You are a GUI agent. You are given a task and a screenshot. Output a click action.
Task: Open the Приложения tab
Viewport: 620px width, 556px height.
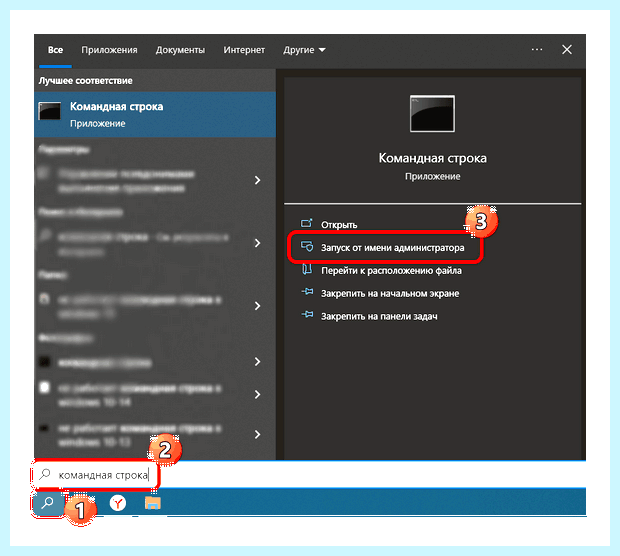[110, 50]
